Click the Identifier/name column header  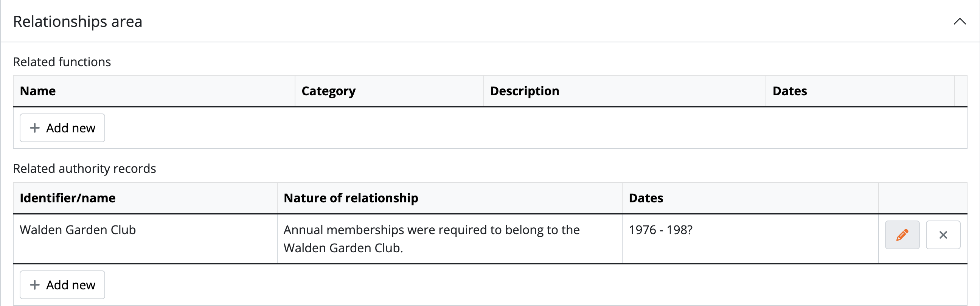click(68, 198)
